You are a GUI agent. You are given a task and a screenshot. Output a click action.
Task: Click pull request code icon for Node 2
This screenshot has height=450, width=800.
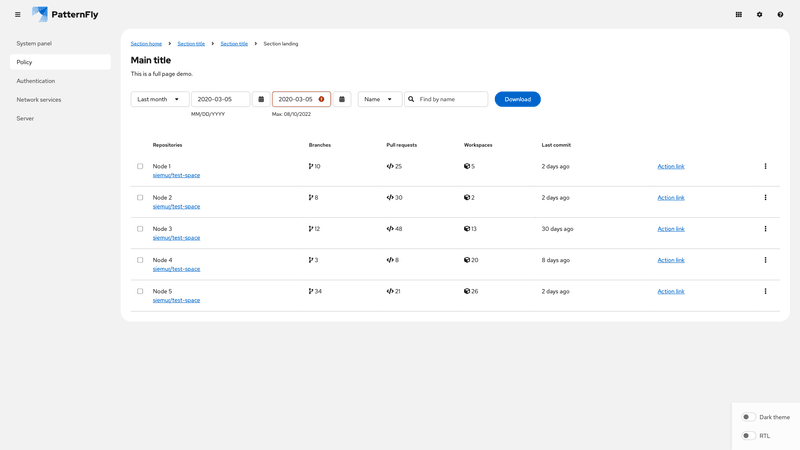390,197
